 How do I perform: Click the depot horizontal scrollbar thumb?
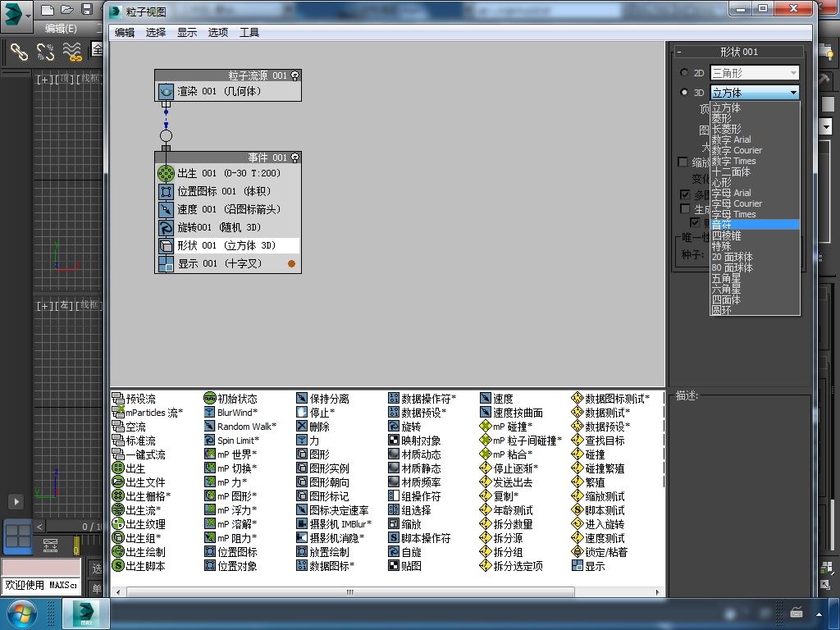pos(350,592)
